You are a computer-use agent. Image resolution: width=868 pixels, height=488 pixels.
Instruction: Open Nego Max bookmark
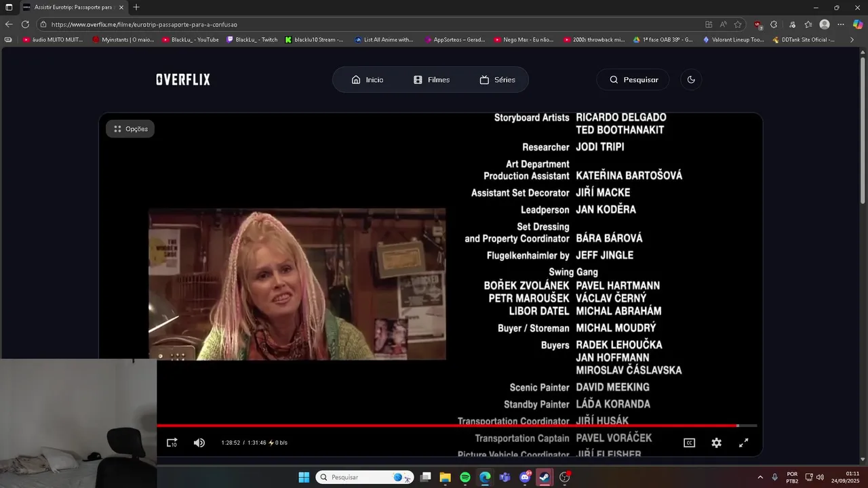(x=524, y=40)
